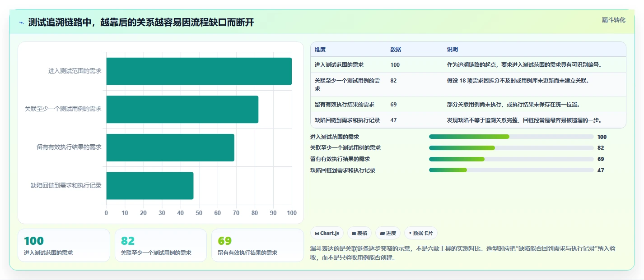
Task: Click the description starting 部分关联用例尚未执行
Action: coord(513,105)
